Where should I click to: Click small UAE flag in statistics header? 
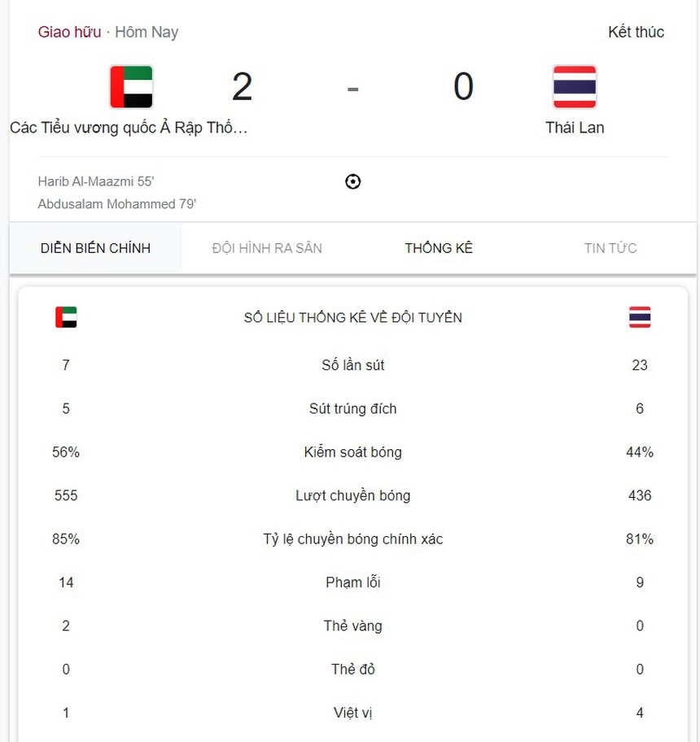click(66, 317)
